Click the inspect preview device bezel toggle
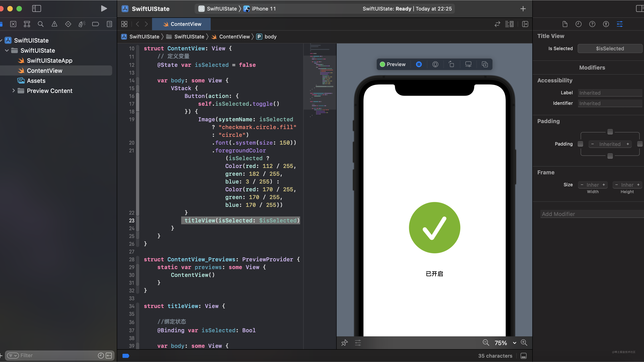Screen dimensions: 644x362 [435, 64]
